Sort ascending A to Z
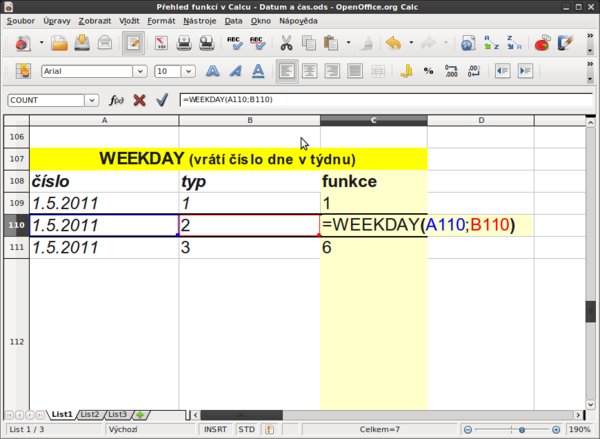600x439 pixels. click(x=491, y=43)
